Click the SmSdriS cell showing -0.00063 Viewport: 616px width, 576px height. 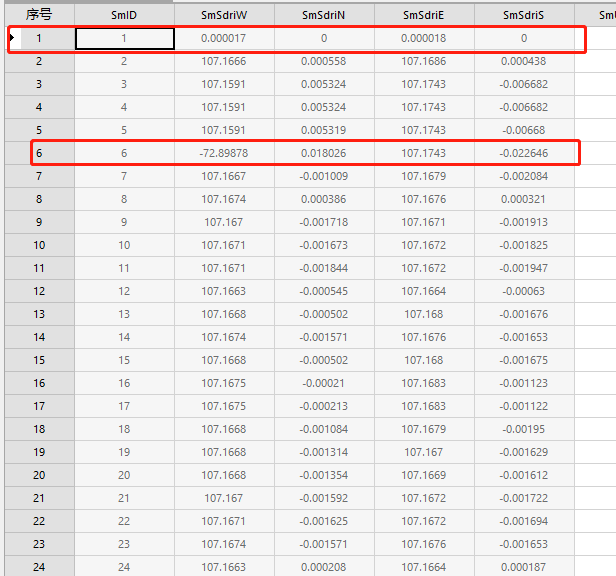pos(524,291)
